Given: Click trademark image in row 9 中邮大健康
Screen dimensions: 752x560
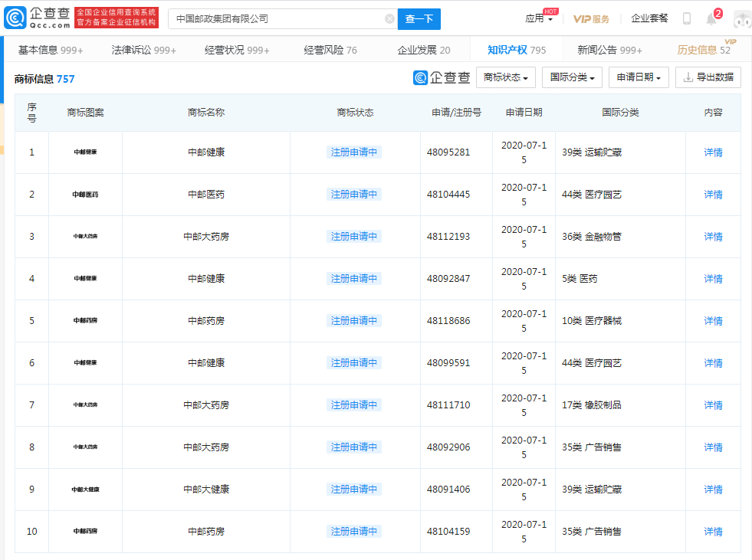Looking at the screenshot, I should (x=85, y=490).
